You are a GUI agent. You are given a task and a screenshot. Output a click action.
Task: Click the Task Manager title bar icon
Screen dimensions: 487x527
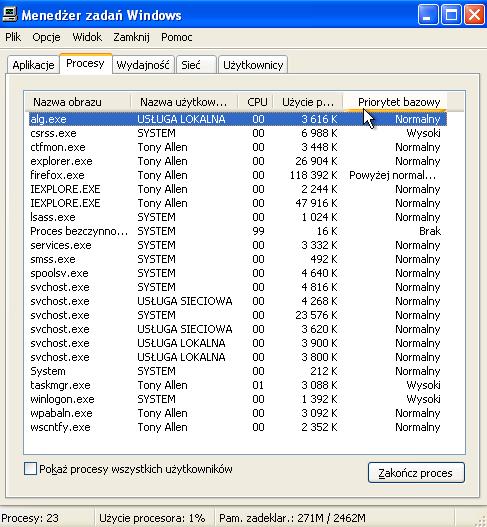9,15
